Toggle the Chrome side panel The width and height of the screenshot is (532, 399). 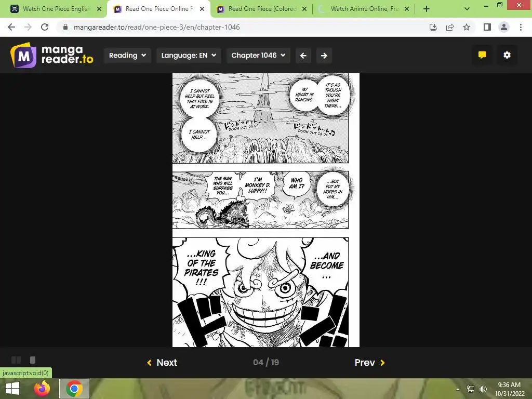[487, 27]
